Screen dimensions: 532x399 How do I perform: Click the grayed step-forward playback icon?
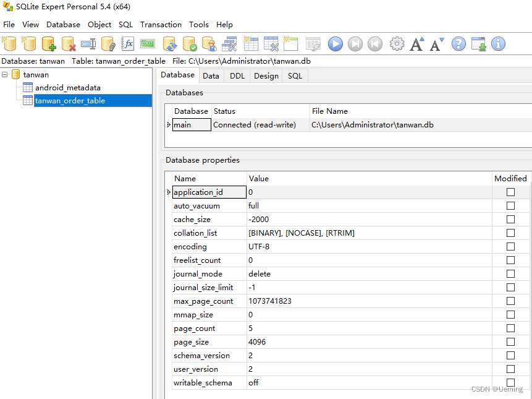(x=355, y=44)
